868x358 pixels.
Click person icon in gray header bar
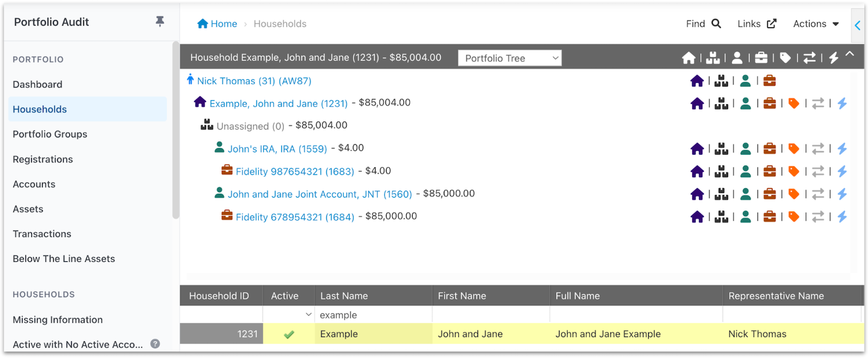pos(737,58)
